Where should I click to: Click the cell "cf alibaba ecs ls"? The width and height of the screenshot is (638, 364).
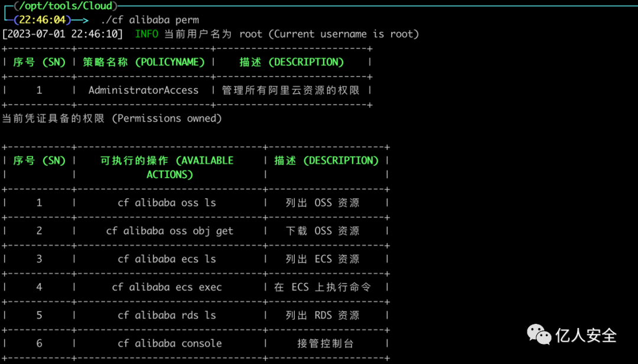point(167,259)
